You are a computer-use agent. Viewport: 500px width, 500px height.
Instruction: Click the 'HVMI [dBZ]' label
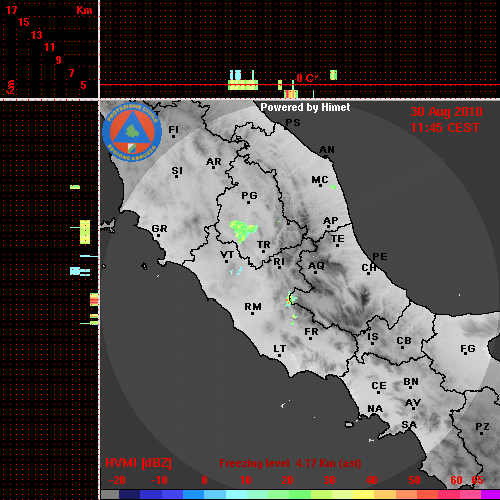pos(138,463)
